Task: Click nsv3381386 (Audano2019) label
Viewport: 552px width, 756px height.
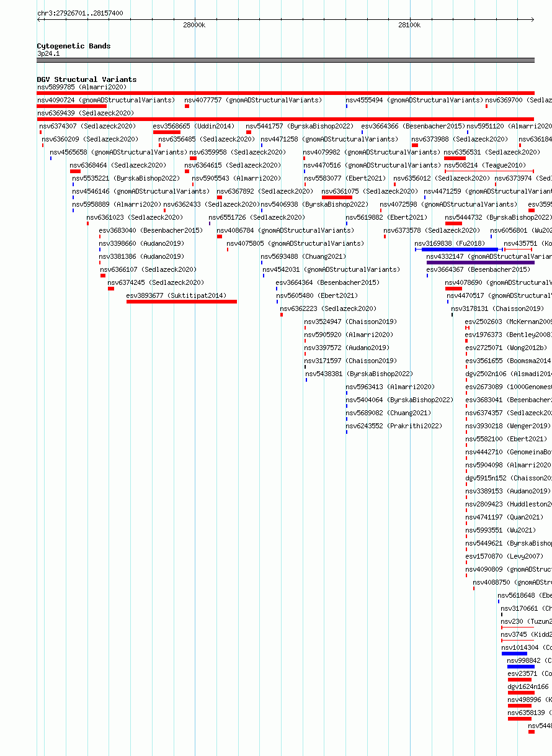Action: tap(141, 256)
